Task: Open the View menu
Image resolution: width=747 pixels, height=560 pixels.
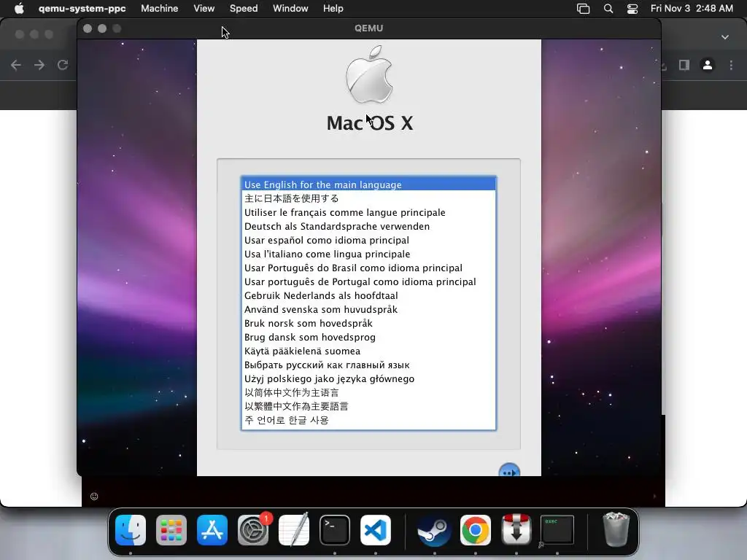Action: point(204,9)
